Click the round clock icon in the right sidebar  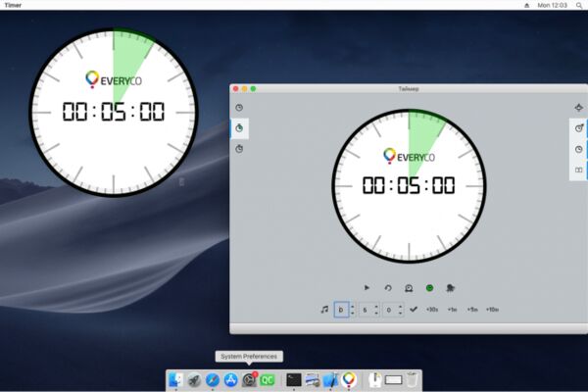coord(579,149)
